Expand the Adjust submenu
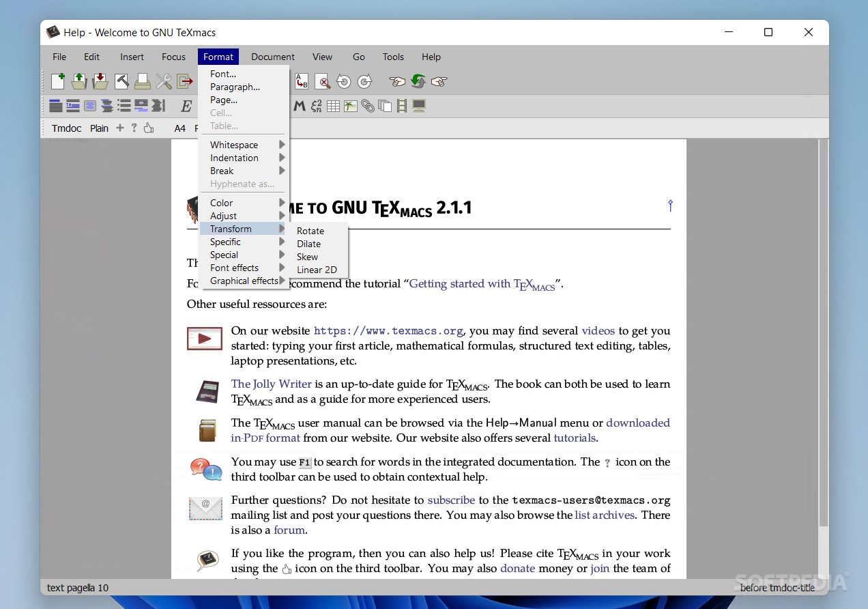 pos(244,216)
